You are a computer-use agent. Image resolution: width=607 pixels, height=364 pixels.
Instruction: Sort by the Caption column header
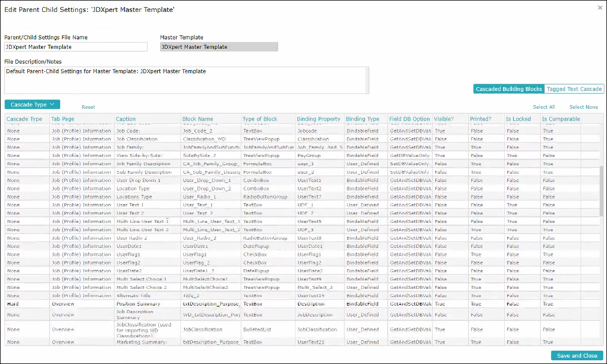click(126, 119)
